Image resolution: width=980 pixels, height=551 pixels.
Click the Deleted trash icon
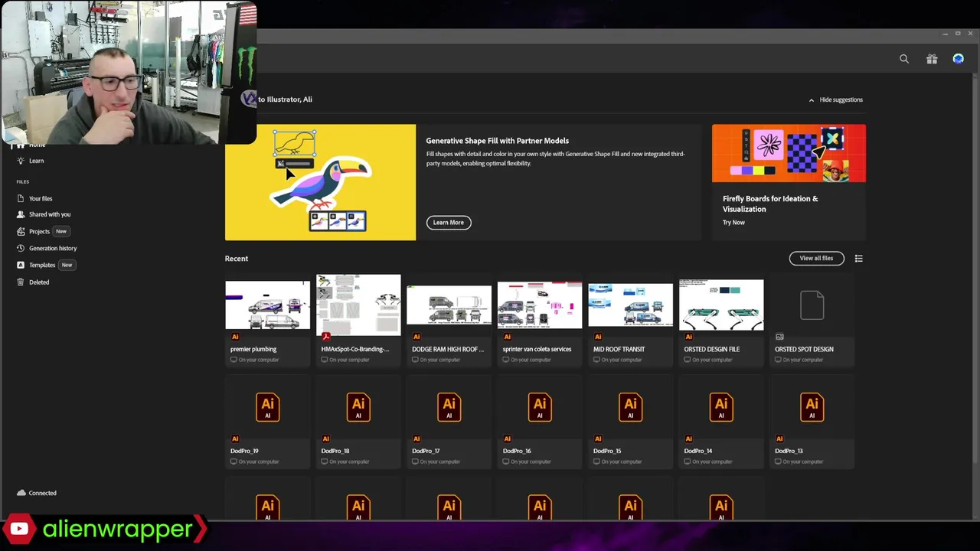[x=21, y=282]
